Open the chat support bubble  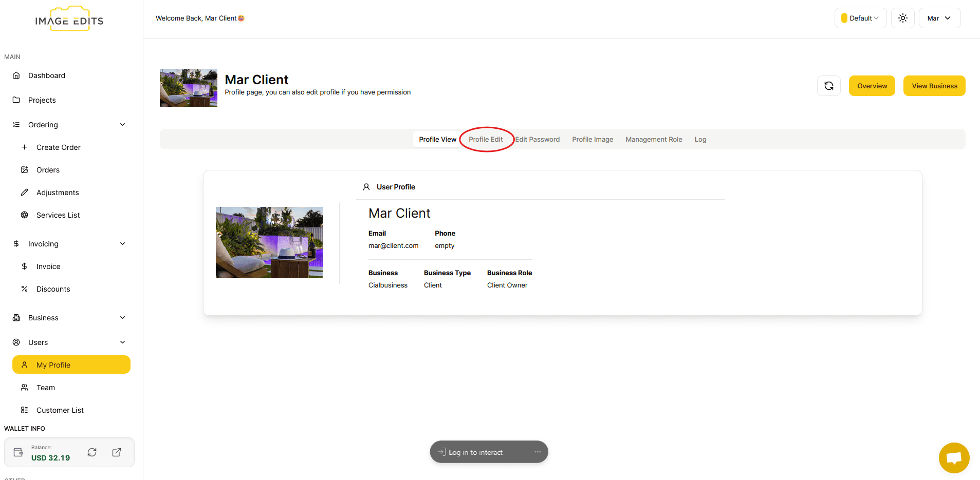[x=954, y=457]
